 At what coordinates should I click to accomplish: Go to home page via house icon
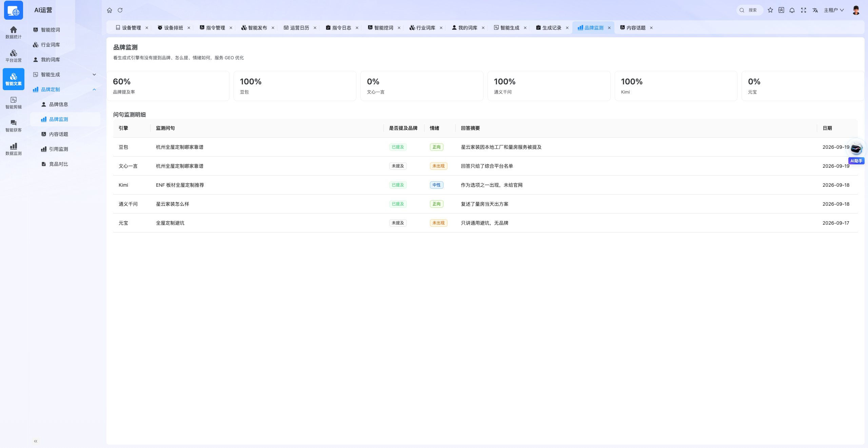(x=110, y=10)
